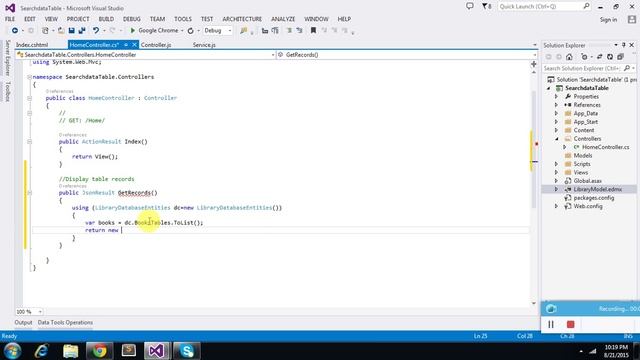This screenshot has height=360, width=640.
Task: Click Collapse All icon in Solution Explorer
Action: [x=620, y=57]
